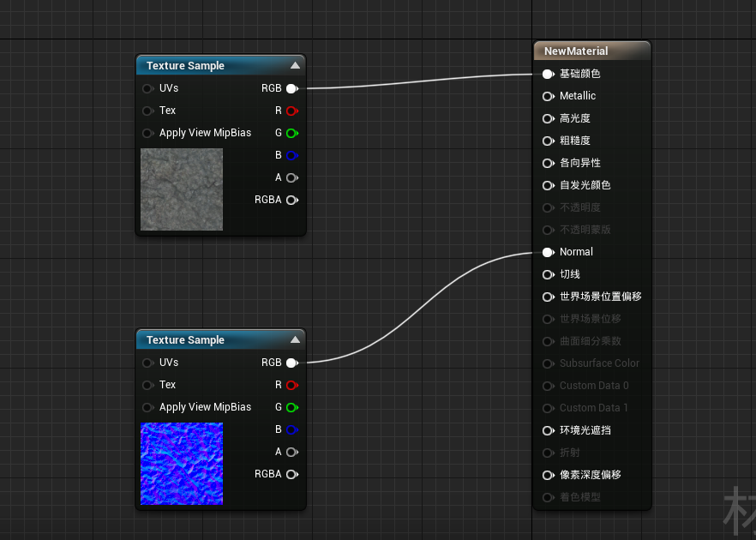Click green G output pin of bottom Texture Sample

(292, 407)
